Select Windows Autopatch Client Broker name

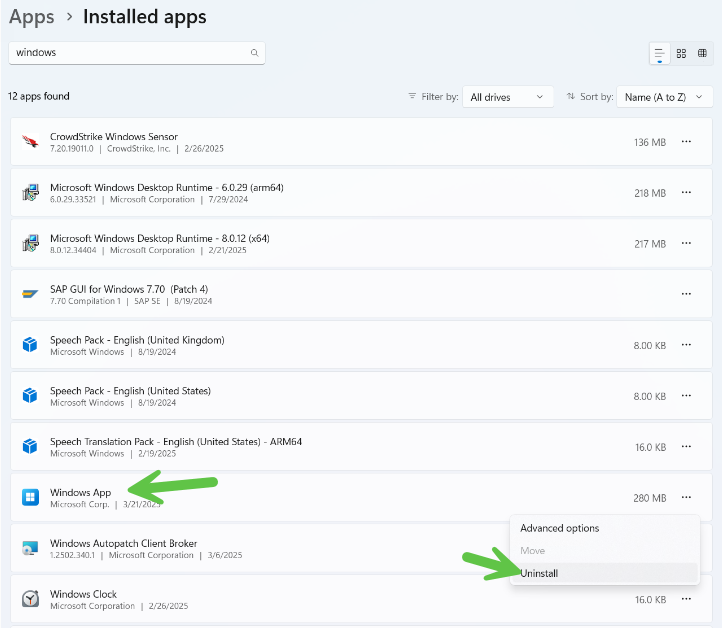pyautogui.click(x=123, y=544)
